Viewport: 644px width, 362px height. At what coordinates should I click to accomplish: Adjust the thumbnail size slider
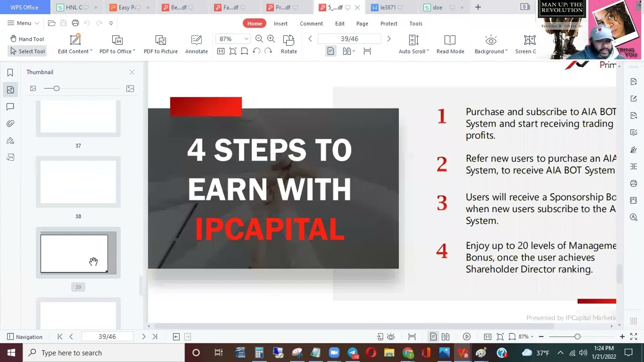pyautogui.click(x=56, y=88)
